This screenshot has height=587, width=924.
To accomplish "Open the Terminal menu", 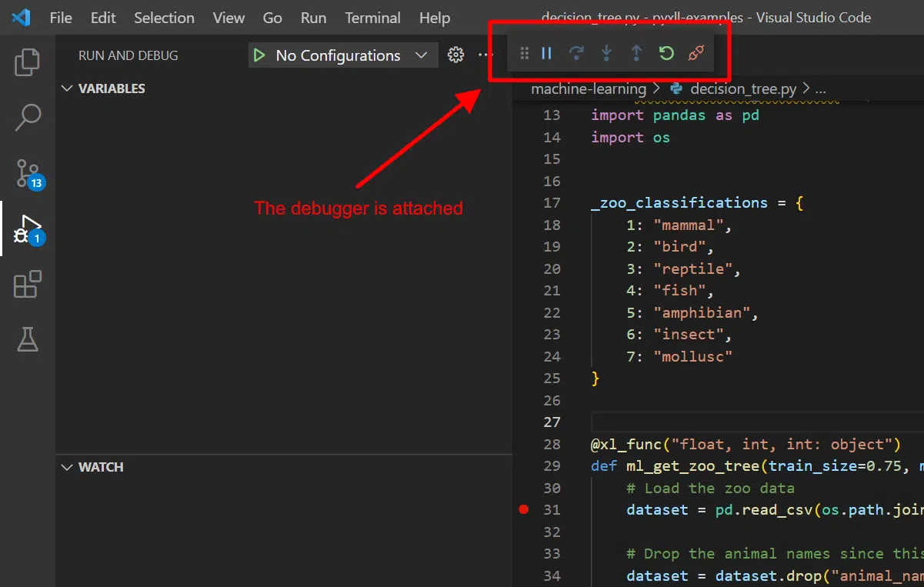I will click(373, 18).
